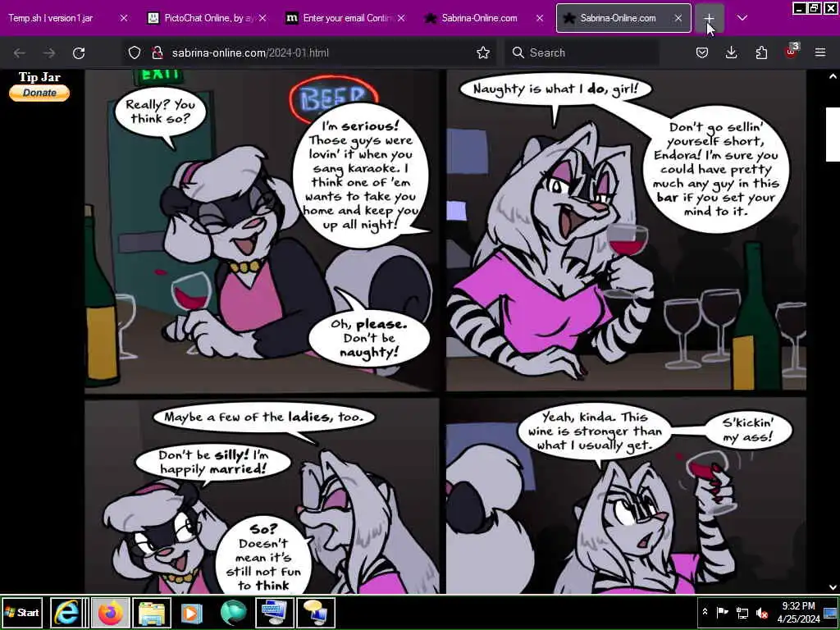Open the chat bubbles taskbar application
Viewport: 840px width, 630px height.
tap(316, 612)
